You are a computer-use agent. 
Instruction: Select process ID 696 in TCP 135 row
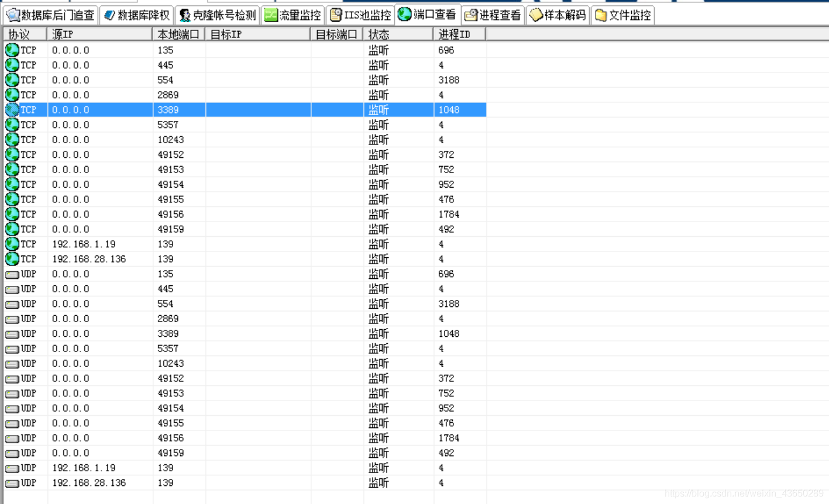tap(446, 50)
